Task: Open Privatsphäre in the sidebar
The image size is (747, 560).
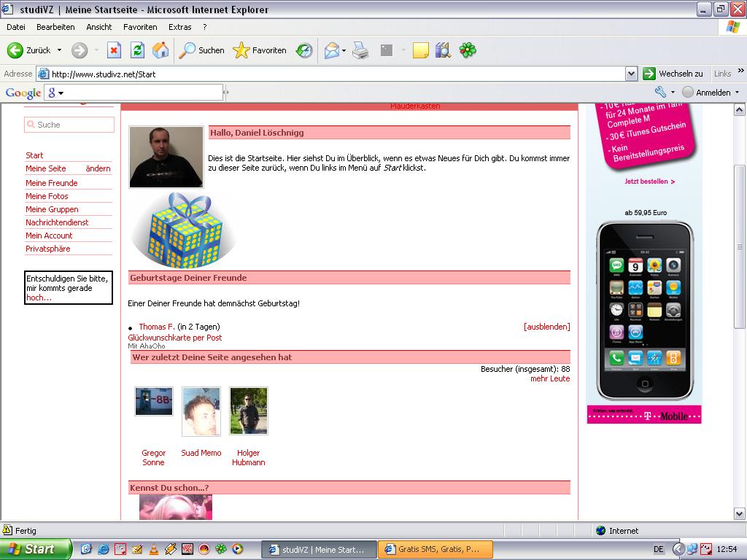Action: (x=47, y=249)
